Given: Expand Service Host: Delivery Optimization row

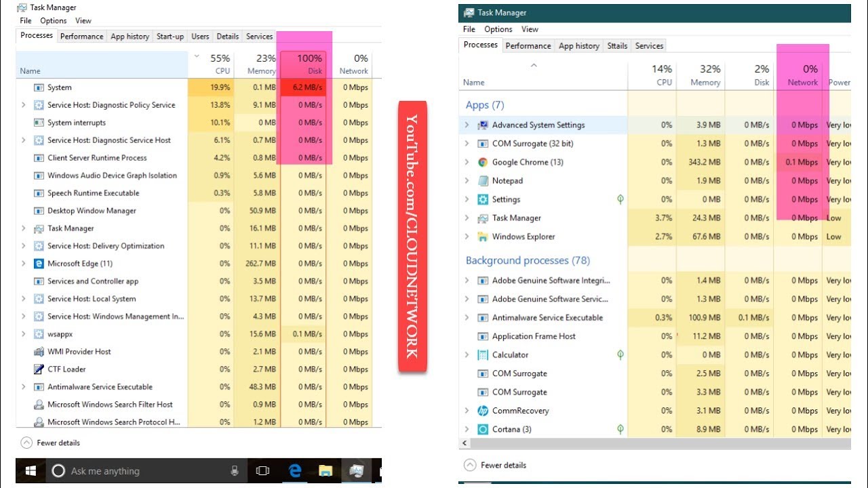Looking at the screenshot, I should click(x=24, y=246).
